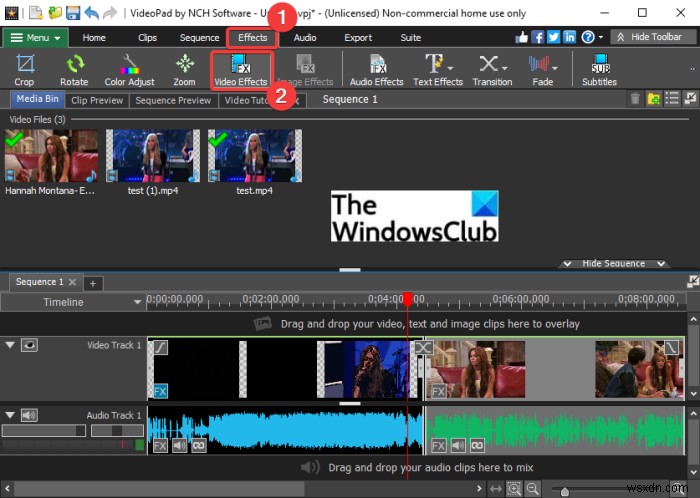700x498 pixels.
Task: Click the redo arrow icon
Action: (110, 12)
